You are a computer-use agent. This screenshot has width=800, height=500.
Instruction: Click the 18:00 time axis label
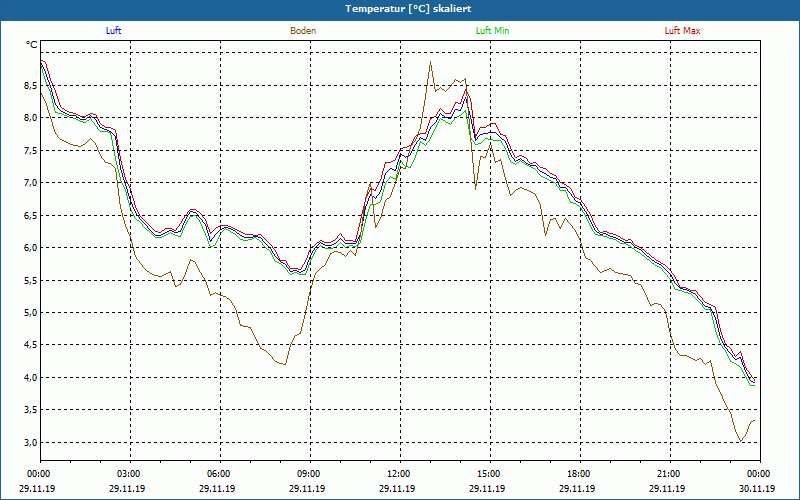(580, 474)
